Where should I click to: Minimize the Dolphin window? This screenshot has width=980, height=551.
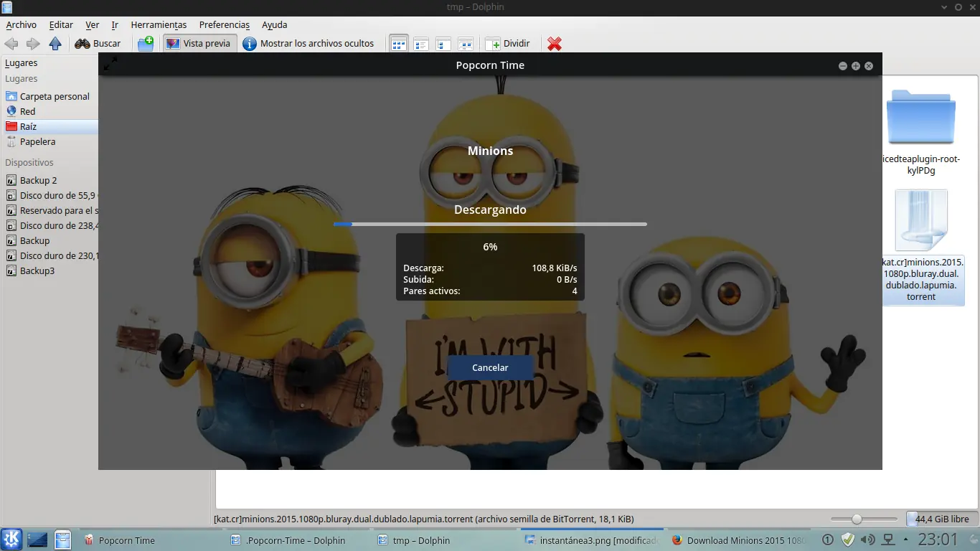(944, 7)
